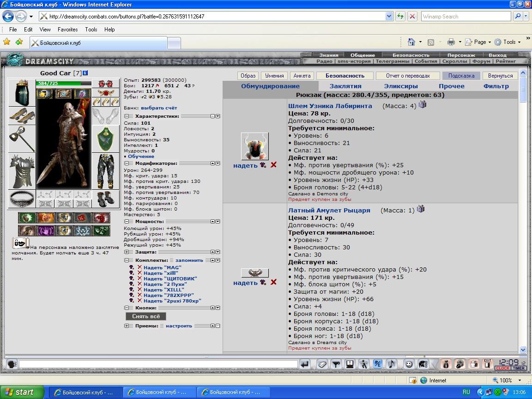Click the Winamp Search box
The height and width of the screenshot is (399, 532).
pos(466,16)
